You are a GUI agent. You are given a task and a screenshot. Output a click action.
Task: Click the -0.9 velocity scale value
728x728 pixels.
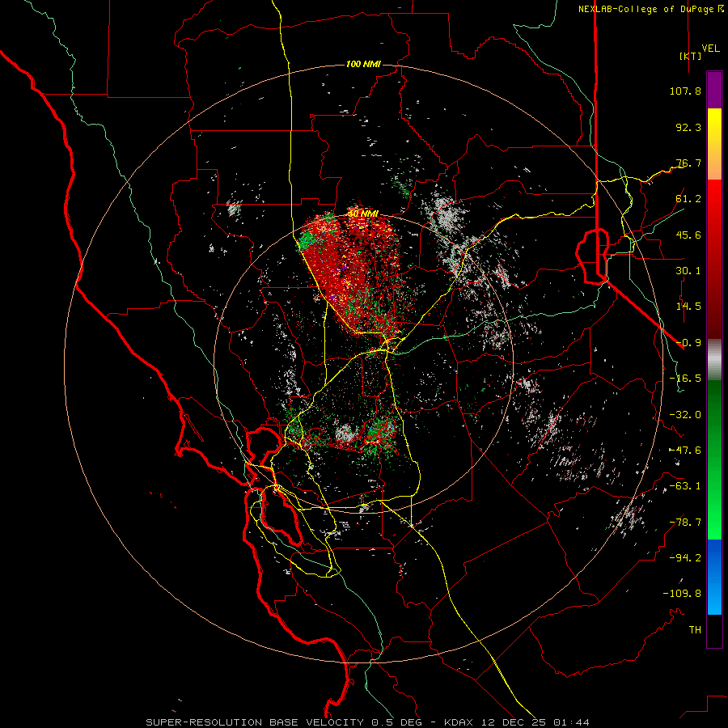pos(688,343)
